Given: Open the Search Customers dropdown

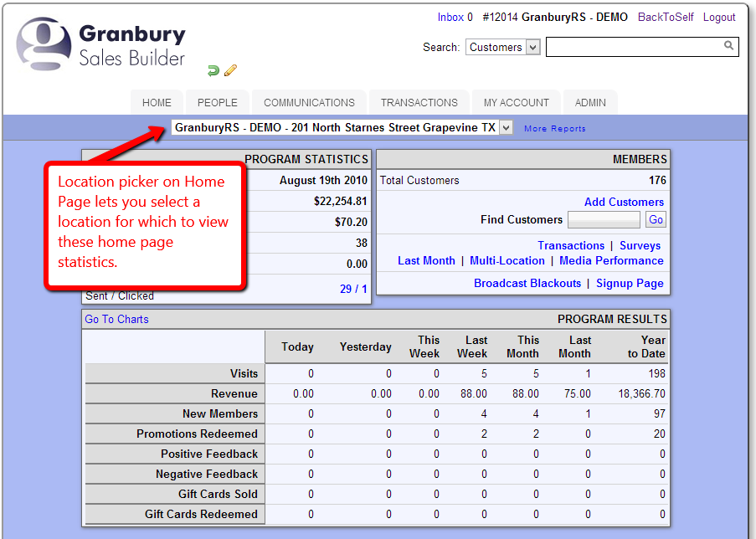Looking at the screenshot, I should click(x=502, y=47).
